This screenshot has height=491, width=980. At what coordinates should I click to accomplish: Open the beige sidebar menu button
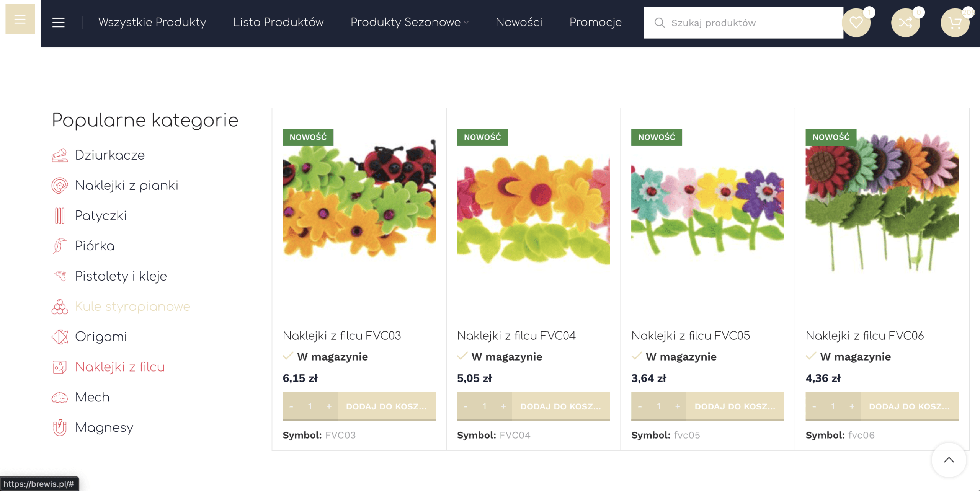20,19
